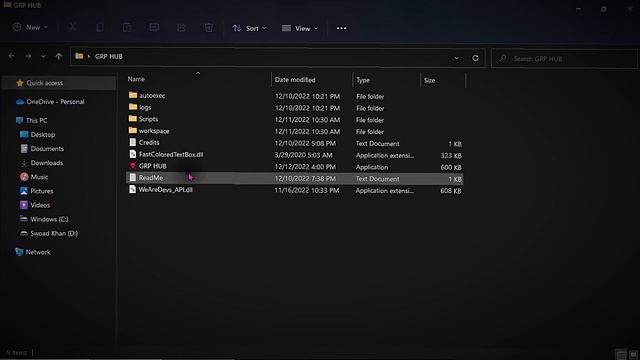Click the Cut scissors icon in toolbar
Screen dimensions: 640x360
pos(73,27)
